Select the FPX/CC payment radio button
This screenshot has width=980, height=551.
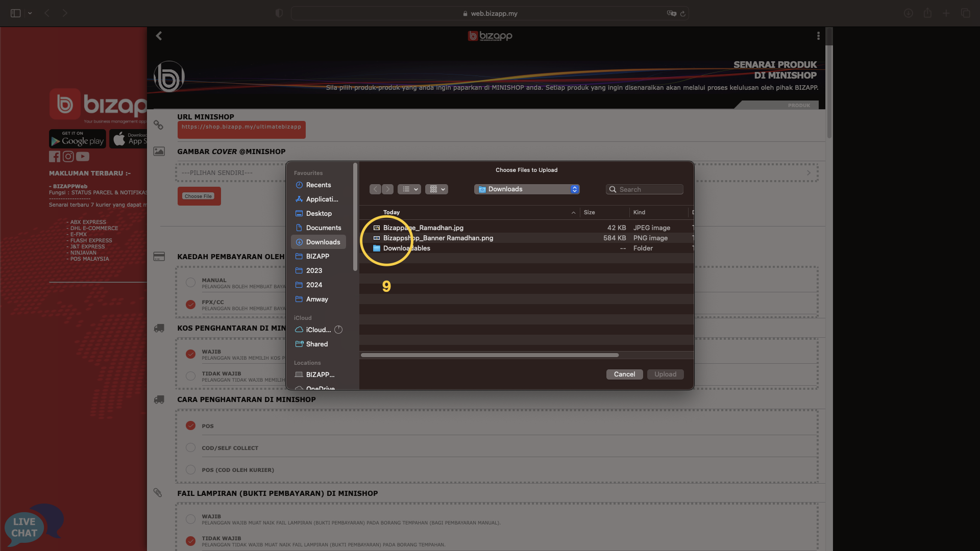pyautogui.click(x=190, y=305)
